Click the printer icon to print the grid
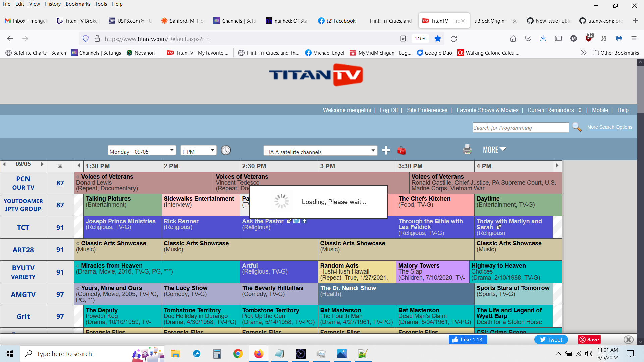The image size is (644, 362). point(467,150)
